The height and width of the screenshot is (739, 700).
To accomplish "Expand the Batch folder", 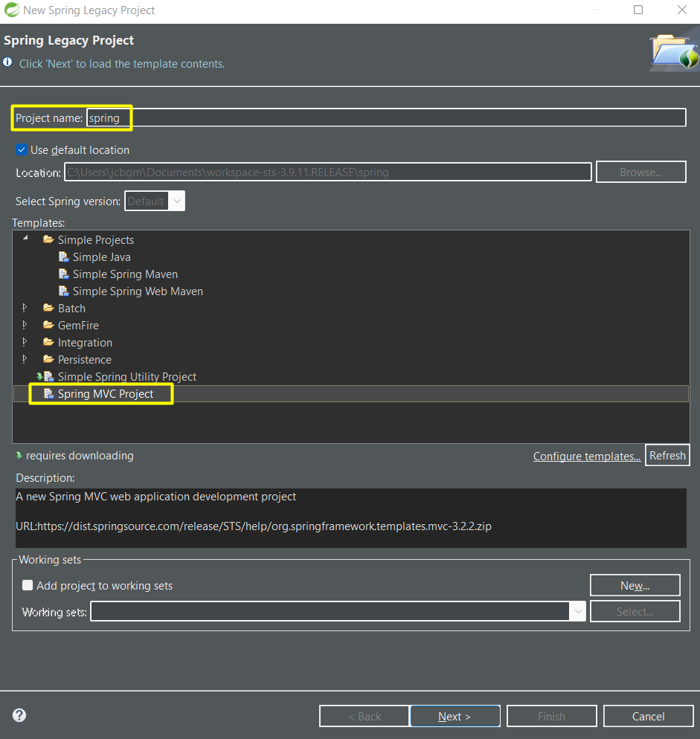I will point(25,308).
